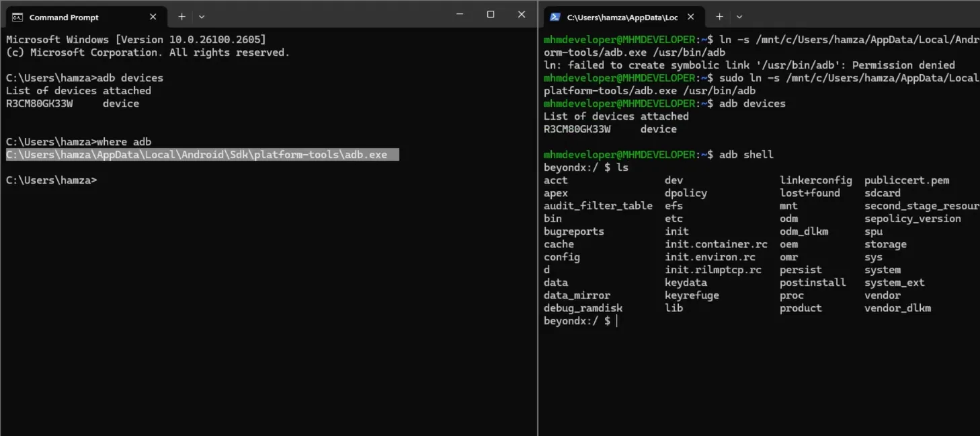Click 'beyondx:/ $ ls' line
The height and width of the screenshot is (436, 980).
click(x=586, y=168)
